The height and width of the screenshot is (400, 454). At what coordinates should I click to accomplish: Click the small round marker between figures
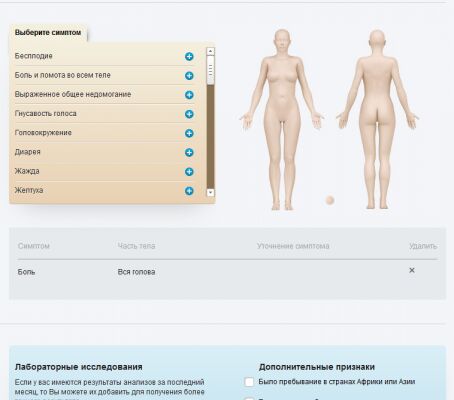point(330,200)
